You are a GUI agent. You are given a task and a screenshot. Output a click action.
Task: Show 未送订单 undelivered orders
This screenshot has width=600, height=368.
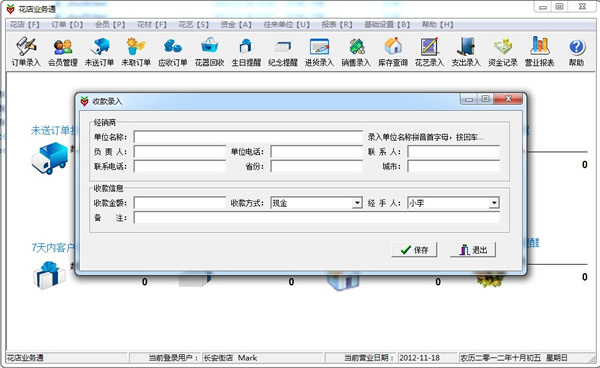pyautogui.click(x=99, y=52)
